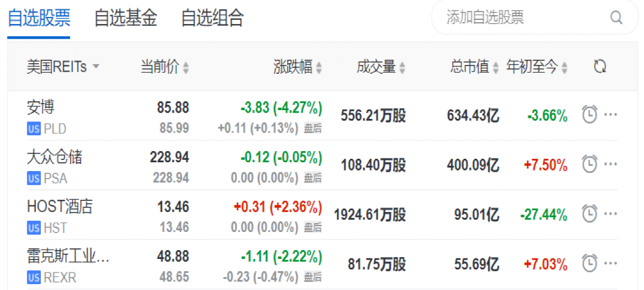Image resolution: width=644 pixels, height=290 pixels.
Task: Click HOST酒店 year-to-date -27.44%
Action: click(x=544, y=215)
